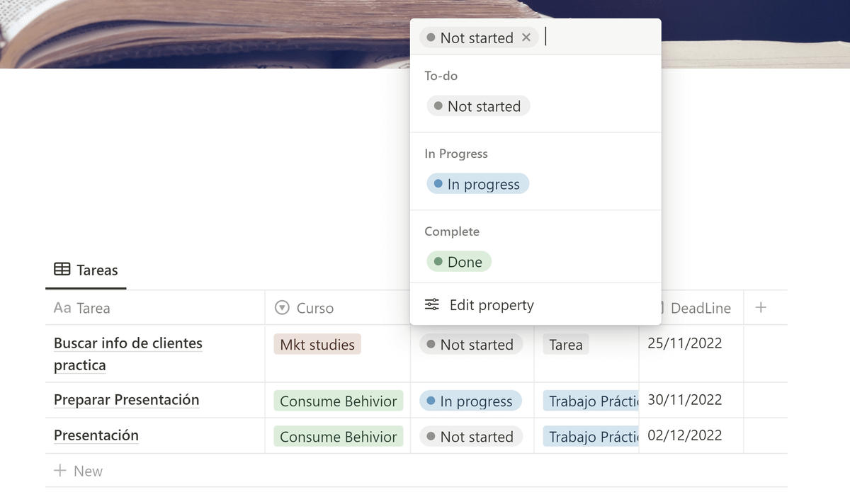Click In progress status in Preparar Presentación row
The width and height of the screenshot is (850, 504).
(470, 401)
